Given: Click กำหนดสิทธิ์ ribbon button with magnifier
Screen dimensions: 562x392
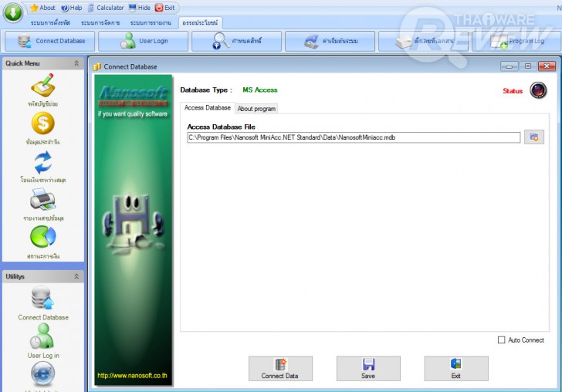Looking at the screenshot, I should point(236,41).
